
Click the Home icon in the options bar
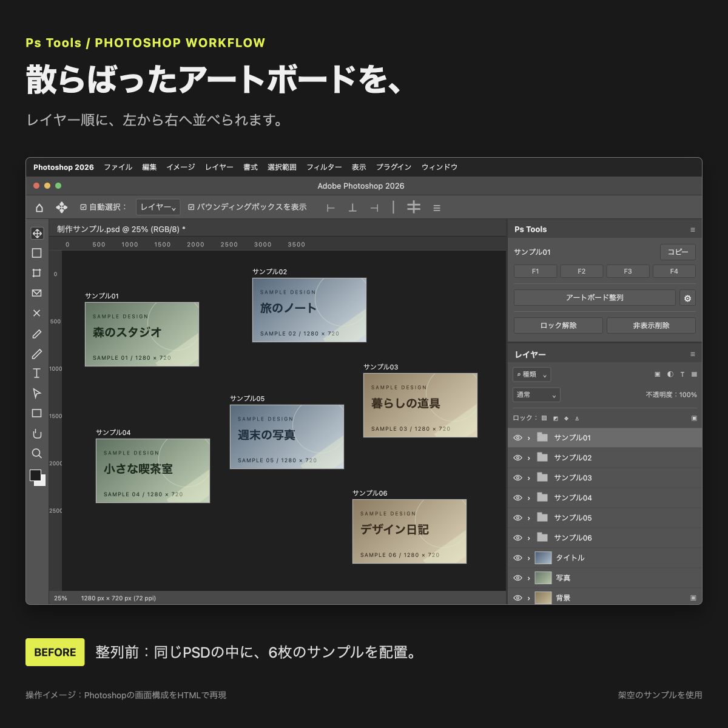click(39, 207)
